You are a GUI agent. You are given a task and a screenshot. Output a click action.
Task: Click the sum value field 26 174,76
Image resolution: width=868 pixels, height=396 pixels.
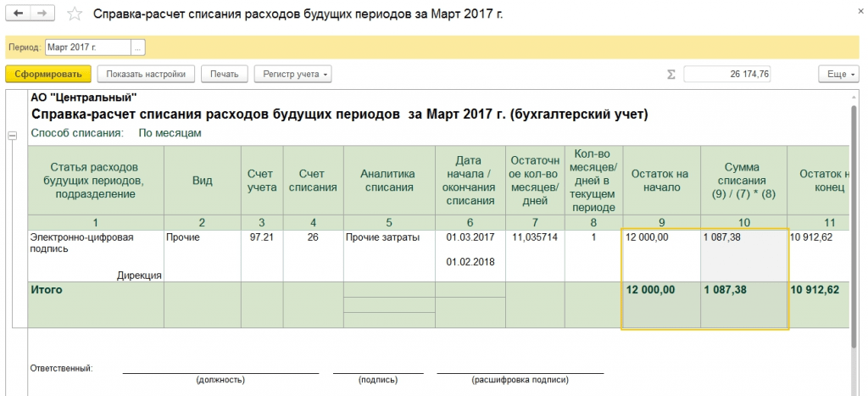727,74
